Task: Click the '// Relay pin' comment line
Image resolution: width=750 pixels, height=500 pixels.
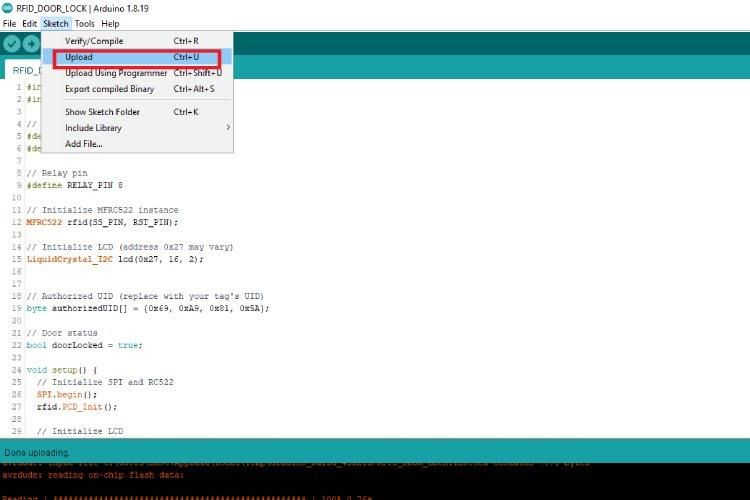Action: coord(57,173)
